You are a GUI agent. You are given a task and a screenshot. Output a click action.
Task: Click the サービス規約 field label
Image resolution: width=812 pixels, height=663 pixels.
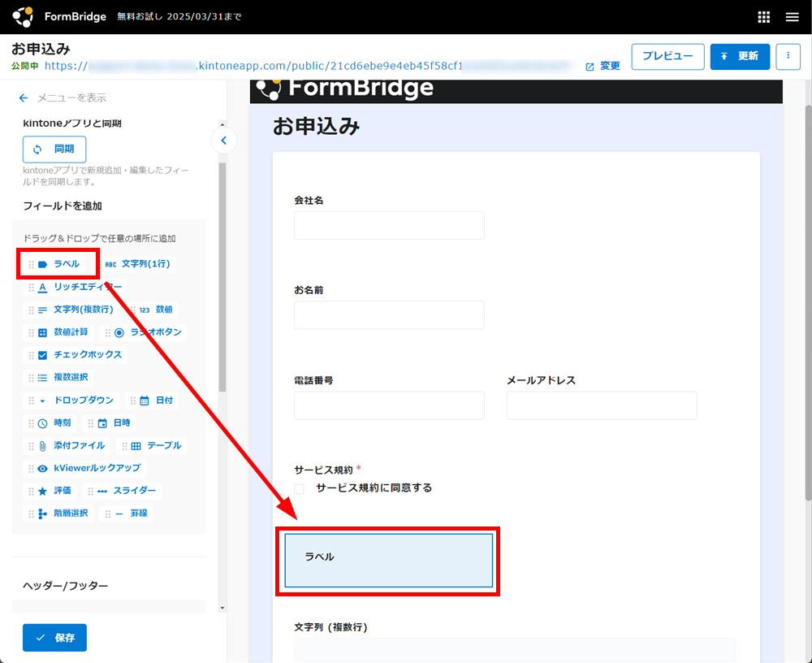click(323, 470)
